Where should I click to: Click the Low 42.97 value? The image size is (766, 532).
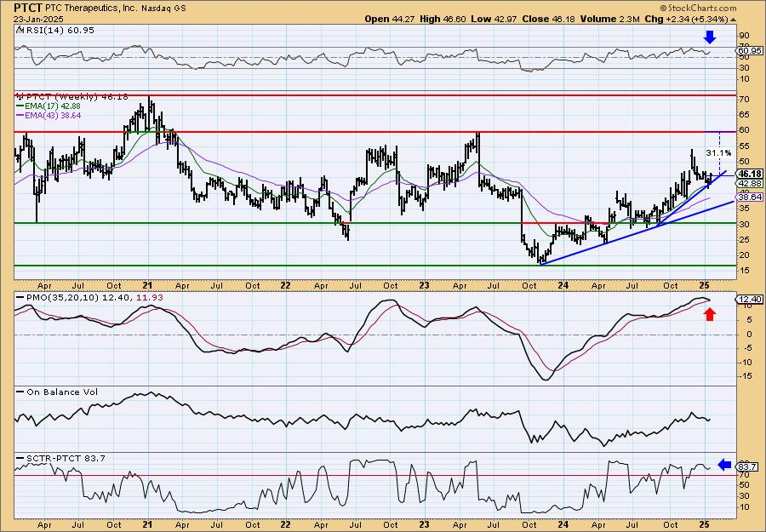[494, 20]
